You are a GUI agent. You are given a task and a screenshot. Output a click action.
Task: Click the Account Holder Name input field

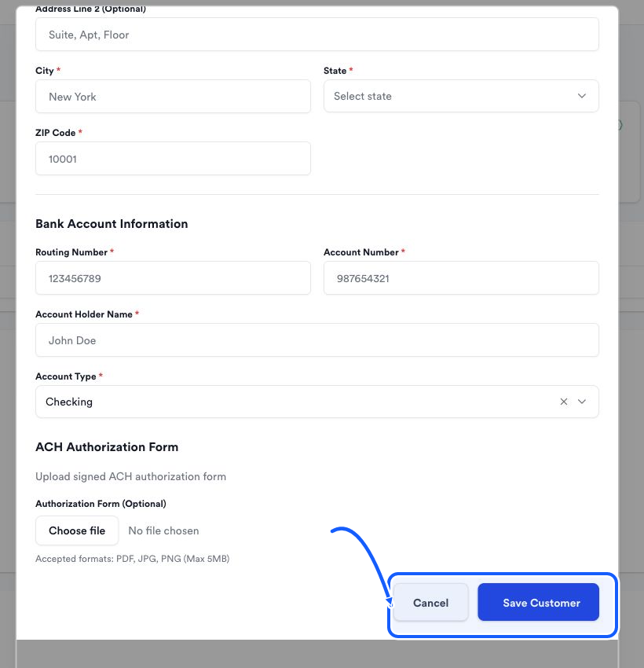coord(317,340)
